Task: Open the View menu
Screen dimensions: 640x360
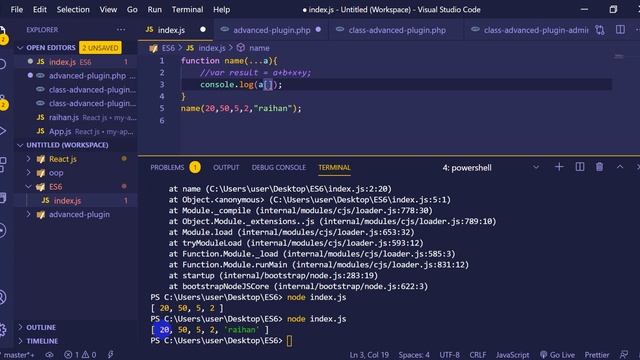Action: (108, 9)
